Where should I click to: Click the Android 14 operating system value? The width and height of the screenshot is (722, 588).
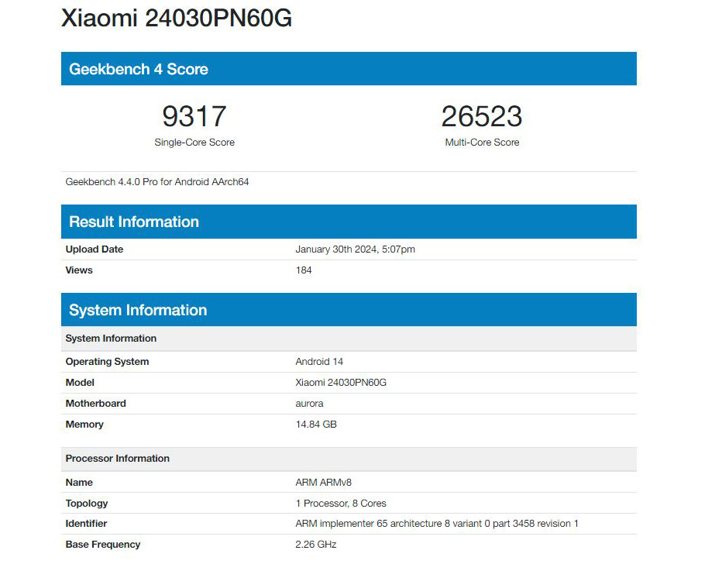coord(319,362)
